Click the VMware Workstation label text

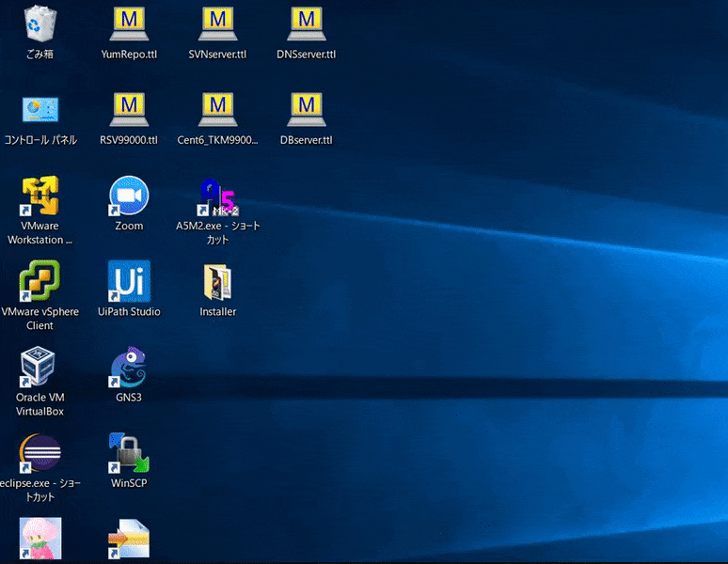pos(40,233)
